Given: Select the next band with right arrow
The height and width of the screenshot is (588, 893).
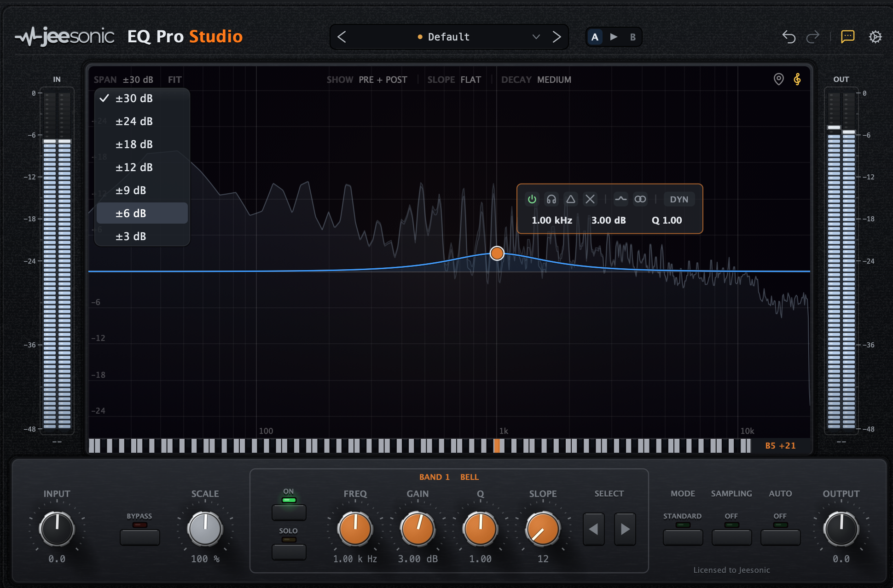Looking at the screenshot, I should pyautogui.click(x=625, y=529).
